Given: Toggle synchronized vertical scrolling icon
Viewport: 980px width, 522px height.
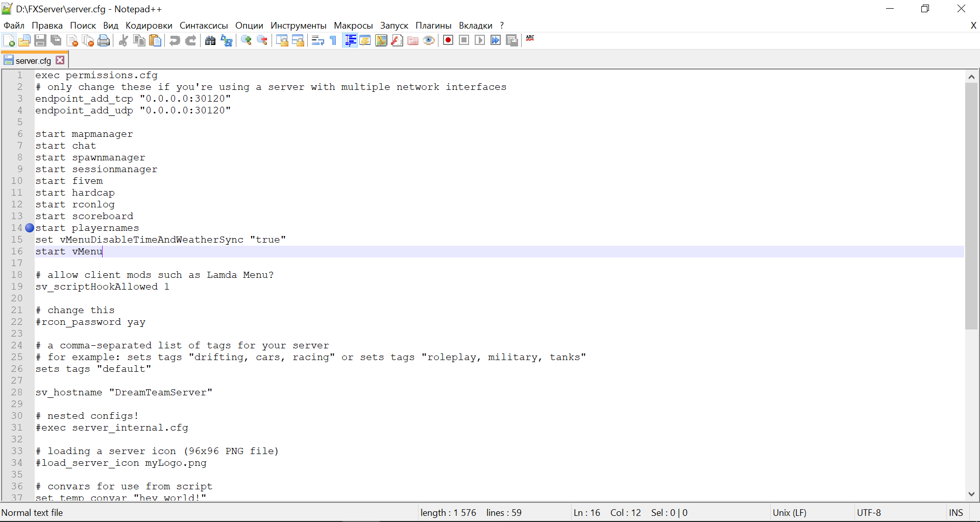Looking at the screenshot, I should pyautogui.click(x=282, y=41).
